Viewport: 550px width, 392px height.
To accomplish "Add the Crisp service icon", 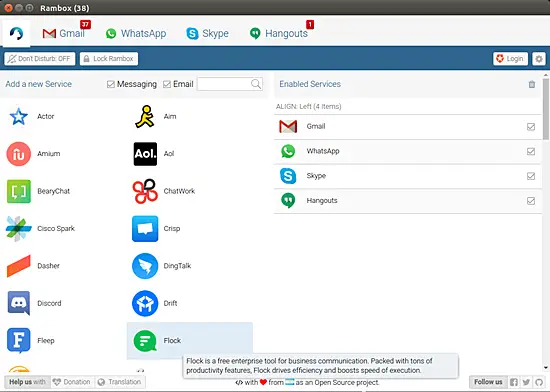I will tap(145, 229).
